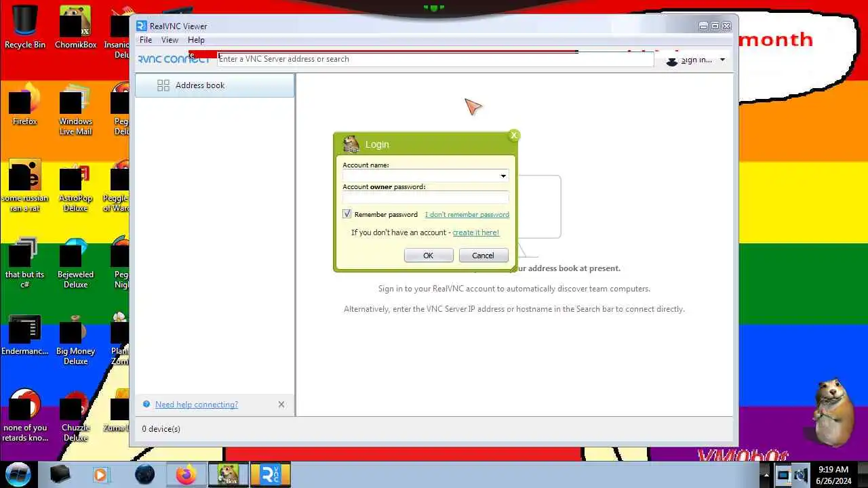
Task: Click the black box icon next to Start
Action: click(60, 474)
